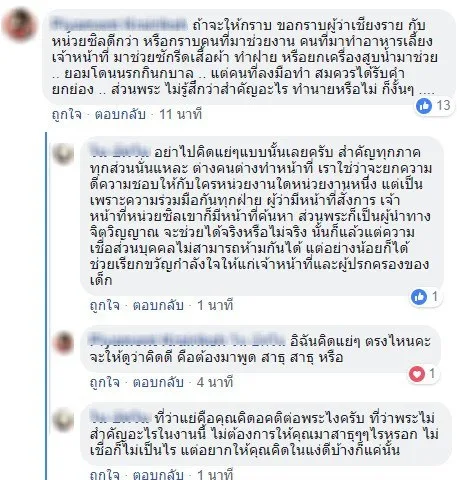Click ตอบกลับ under the heart-reacted reply
Image resolution: width=457 pixels, height=480 pixels.
158,382
